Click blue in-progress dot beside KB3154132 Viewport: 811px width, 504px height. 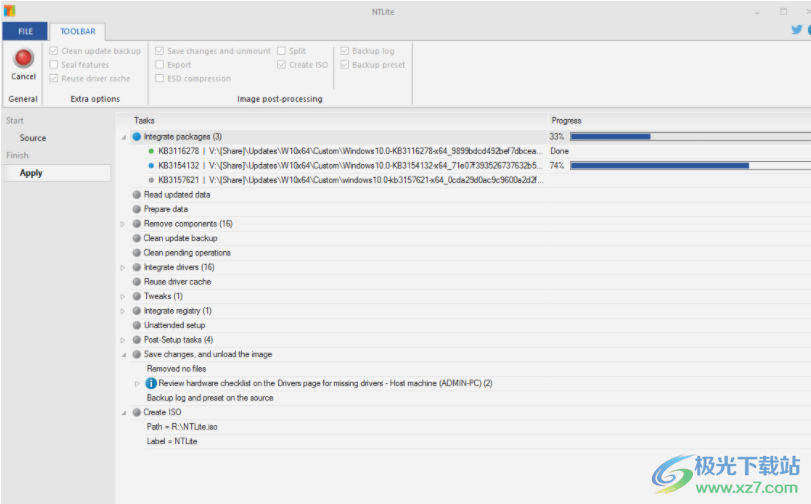pos(151,166)
